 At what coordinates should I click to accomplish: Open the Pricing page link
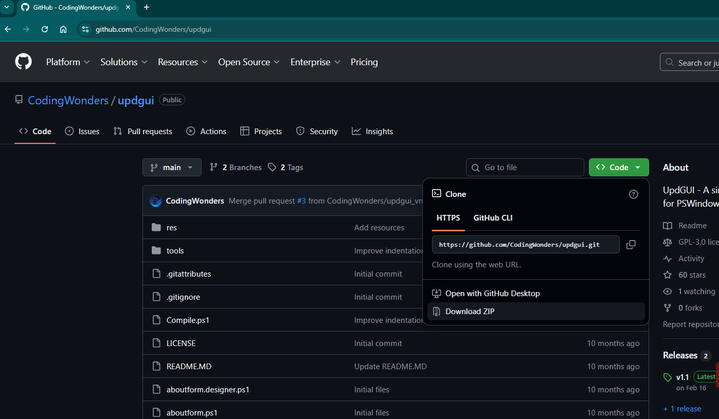click(x=364, y=62)
